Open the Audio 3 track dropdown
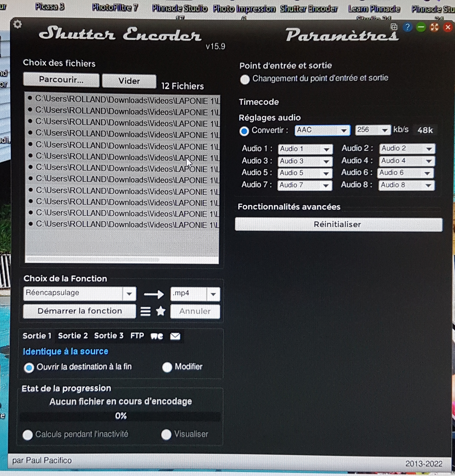The image size is (455, 476). pos(305,161)
